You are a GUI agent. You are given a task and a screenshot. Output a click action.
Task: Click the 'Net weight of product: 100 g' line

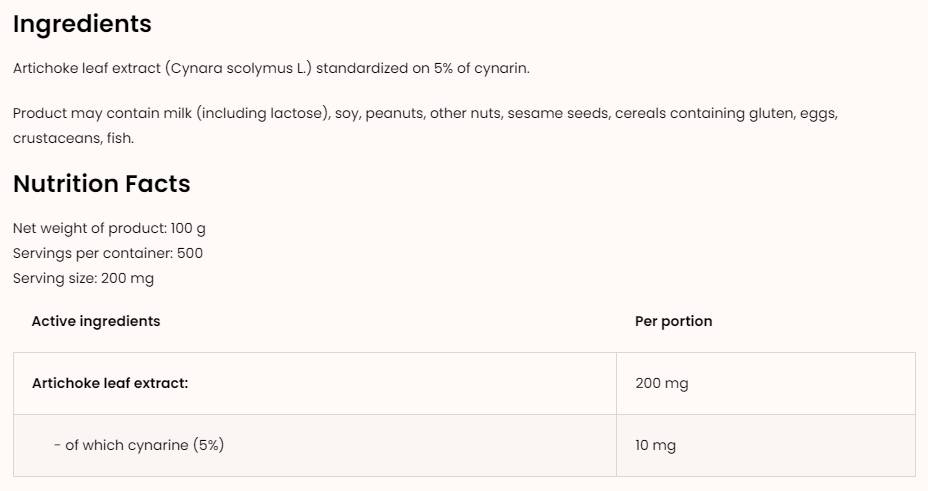[109, 229]
